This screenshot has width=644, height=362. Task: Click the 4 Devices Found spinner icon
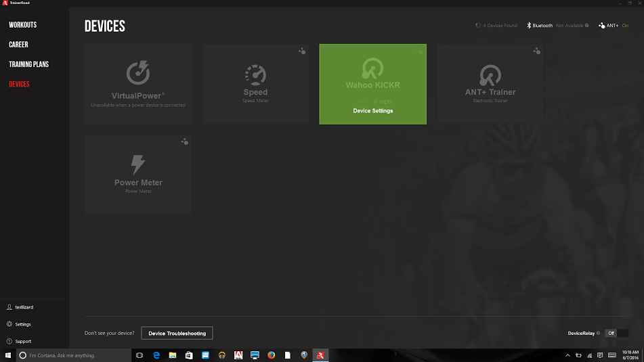pyautogui.click(x=478, y=26)
